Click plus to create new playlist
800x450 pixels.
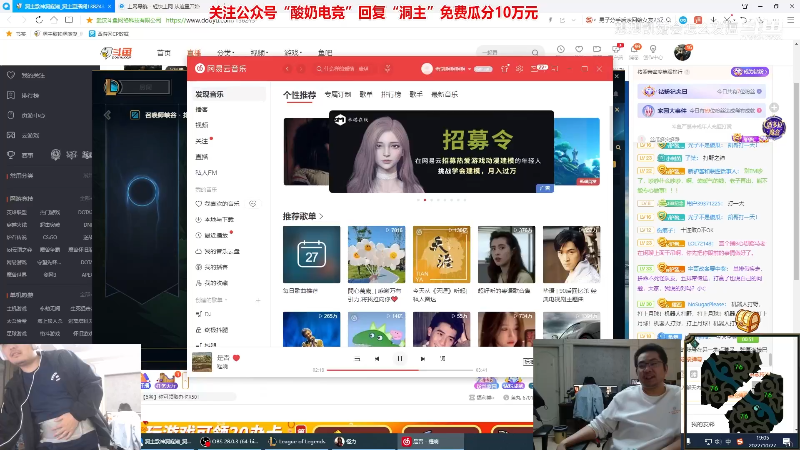pyautogui.click(x=258, y=300)
